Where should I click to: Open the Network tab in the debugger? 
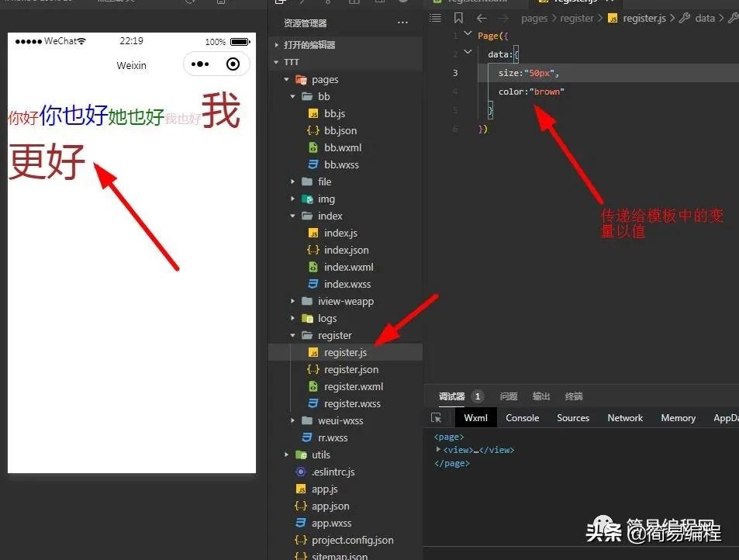tap(624, 417)
